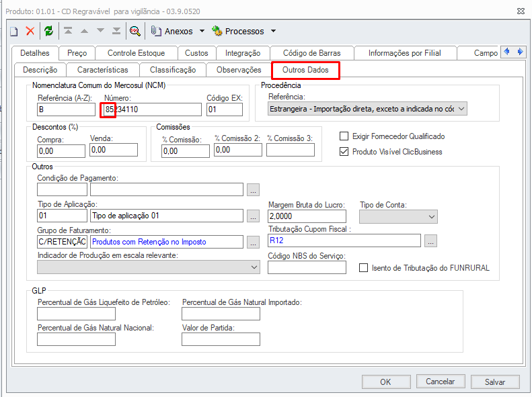Open the Controle Estoque tab
The height and width of the screenshot is (397, 532).
[x=136, y=53]
